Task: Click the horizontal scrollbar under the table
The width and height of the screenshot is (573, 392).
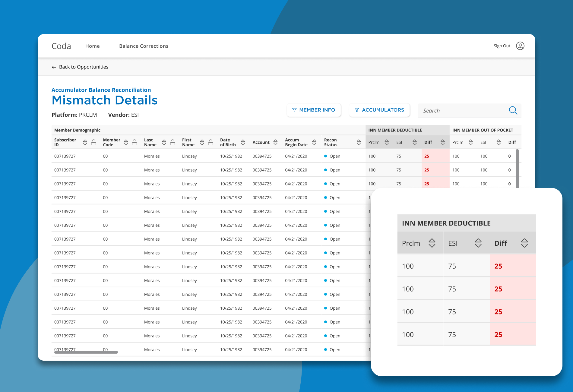Action: pos(86,352)
